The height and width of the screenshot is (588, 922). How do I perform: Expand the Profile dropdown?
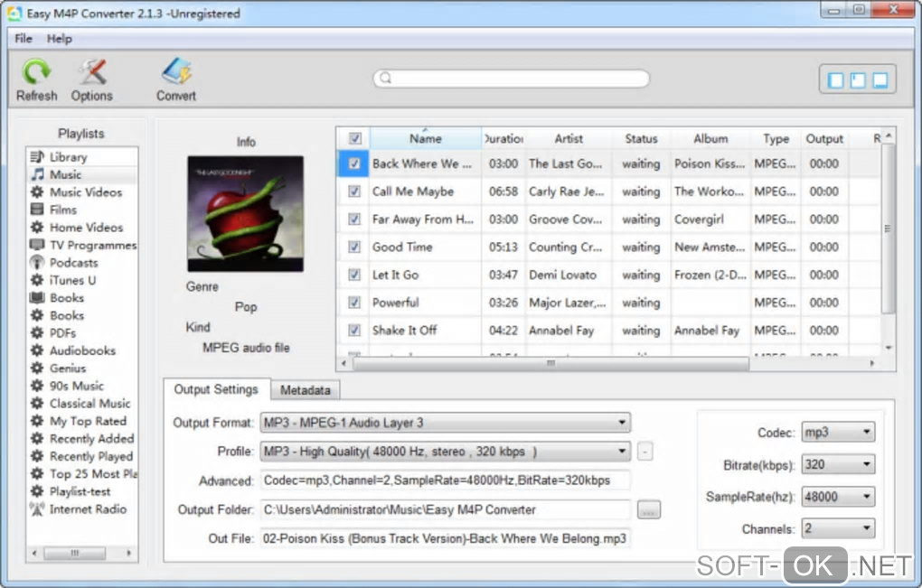(x=445, y=451)
